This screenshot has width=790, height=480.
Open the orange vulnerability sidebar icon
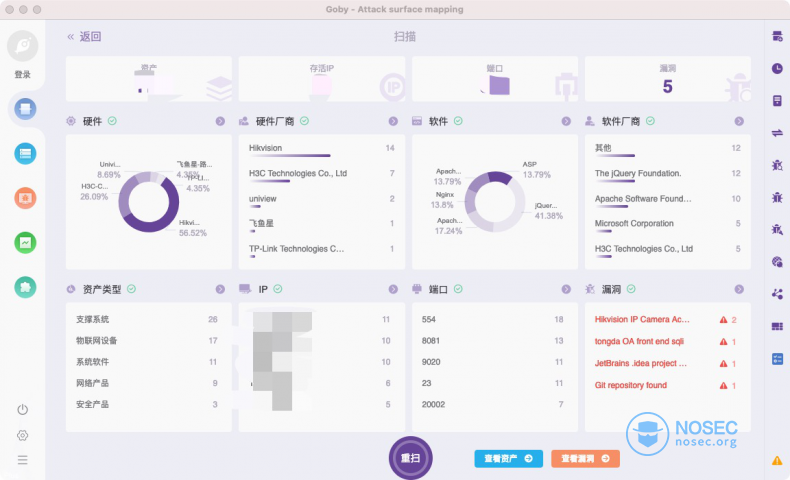click(x=25, y=198)
